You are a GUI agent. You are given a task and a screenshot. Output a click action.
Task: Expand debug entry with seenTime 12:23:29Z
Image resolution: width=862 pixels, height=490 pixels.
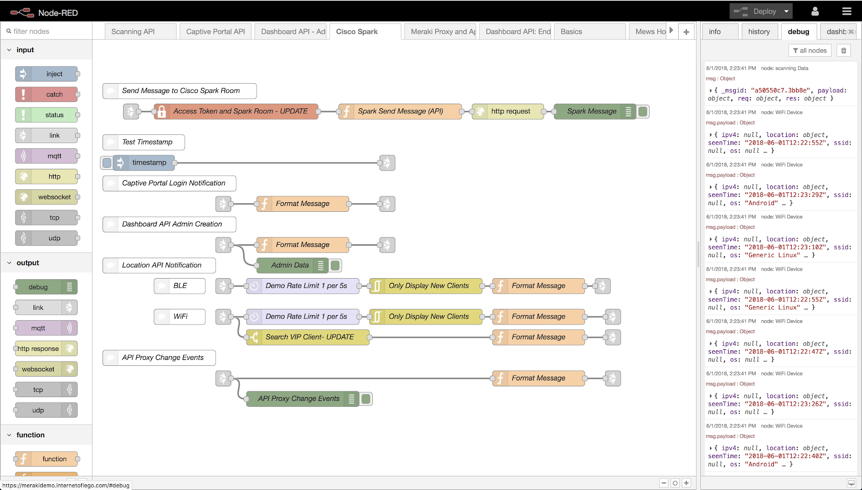pos(710,187)
